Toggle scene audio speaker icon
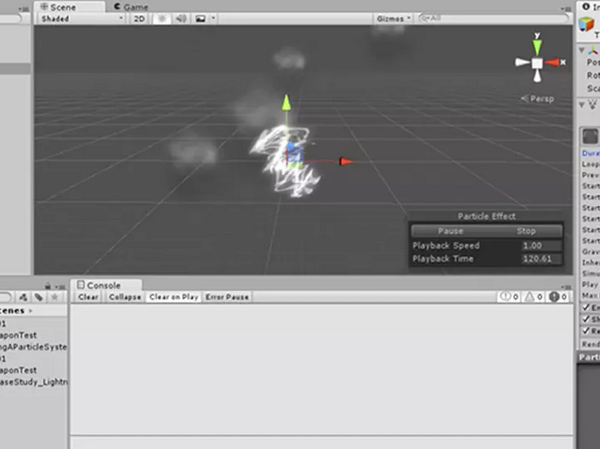 pyautogui.click(x=181, y=18)
